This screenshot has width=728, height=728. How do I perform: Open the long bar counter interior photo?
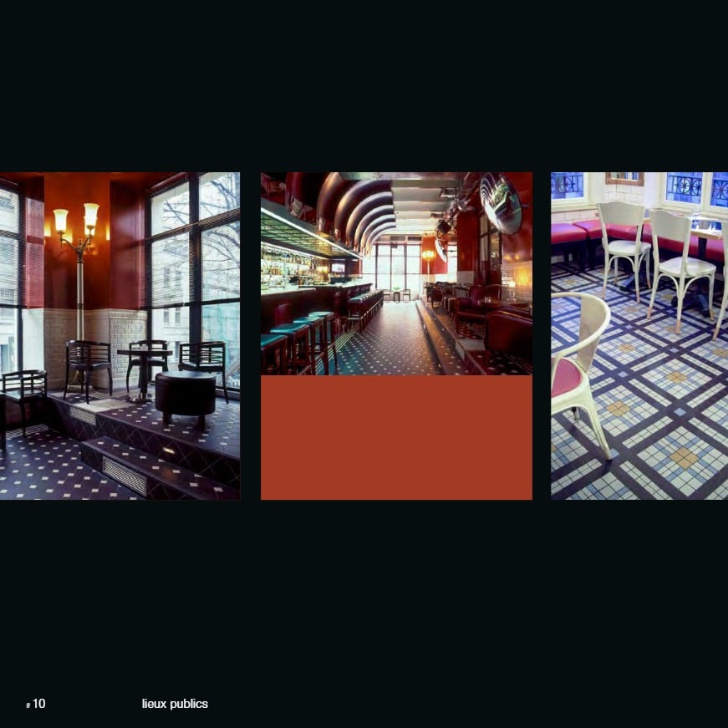(x=396, y=273)
